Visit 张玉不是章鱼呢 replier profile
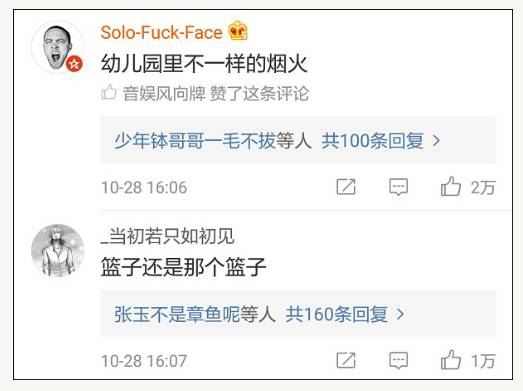Viewport: 523px width, 391px height. click(177, 314)
